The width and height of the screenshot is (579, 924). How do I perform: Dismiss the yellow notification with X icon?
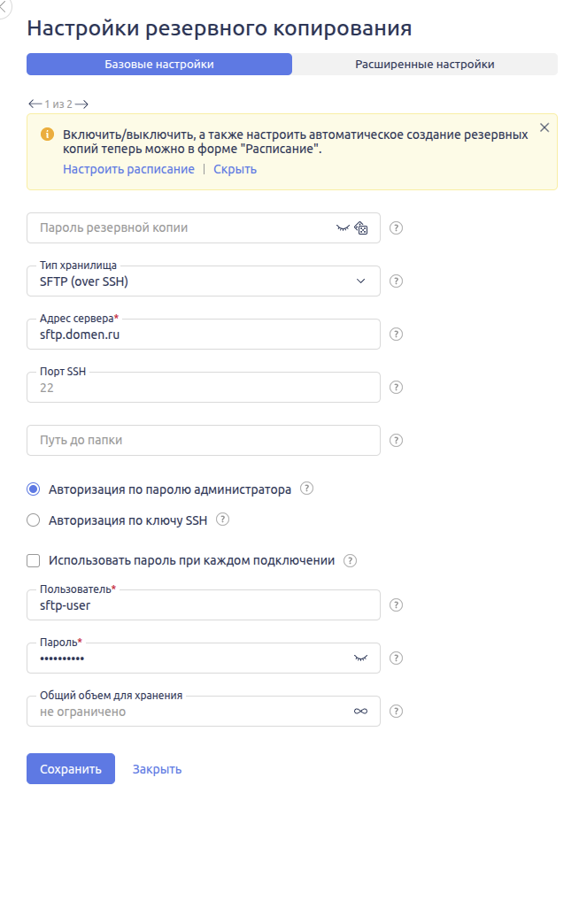coord(544,127)
